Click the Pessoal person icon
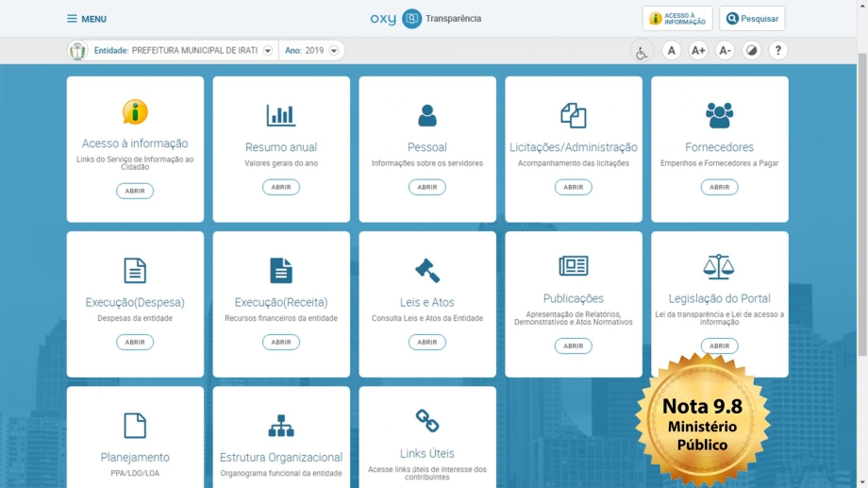The height and width of the screenshot is (488, 868). [426, 115]
